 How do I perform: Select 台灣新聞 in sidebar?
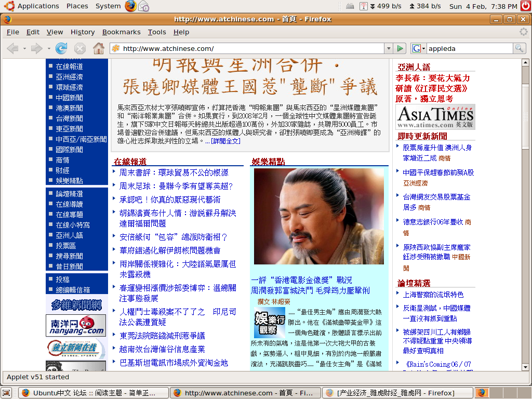click(x=69, y=118)
